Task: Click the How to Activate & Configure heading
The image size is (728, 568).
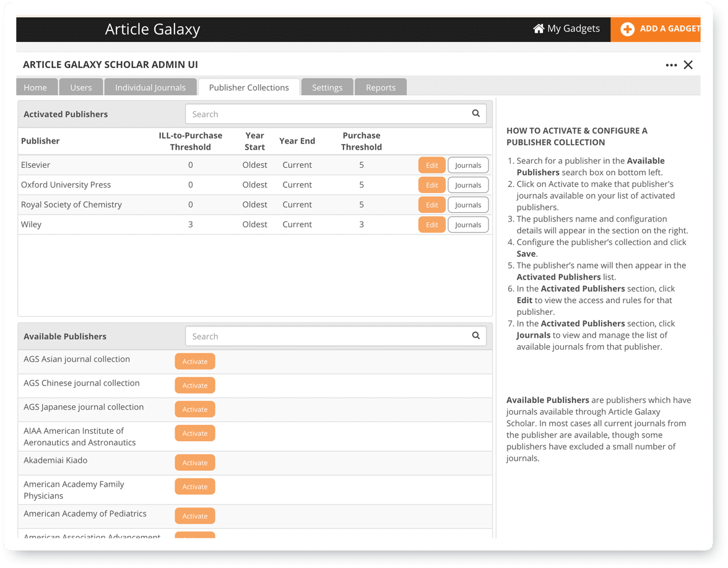Action: pos(577,136)
